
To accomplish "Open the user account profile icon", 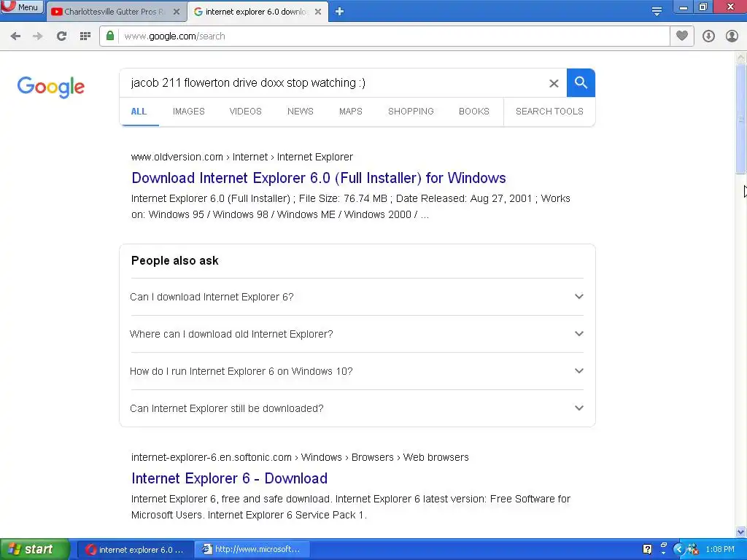I will point(732,36).
